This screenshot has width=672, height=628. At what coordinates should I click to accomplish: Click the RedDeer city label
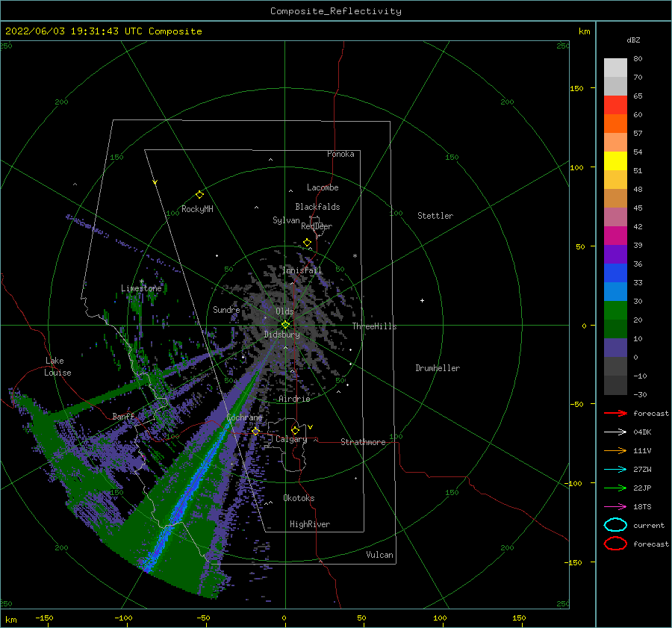[317, 226]
